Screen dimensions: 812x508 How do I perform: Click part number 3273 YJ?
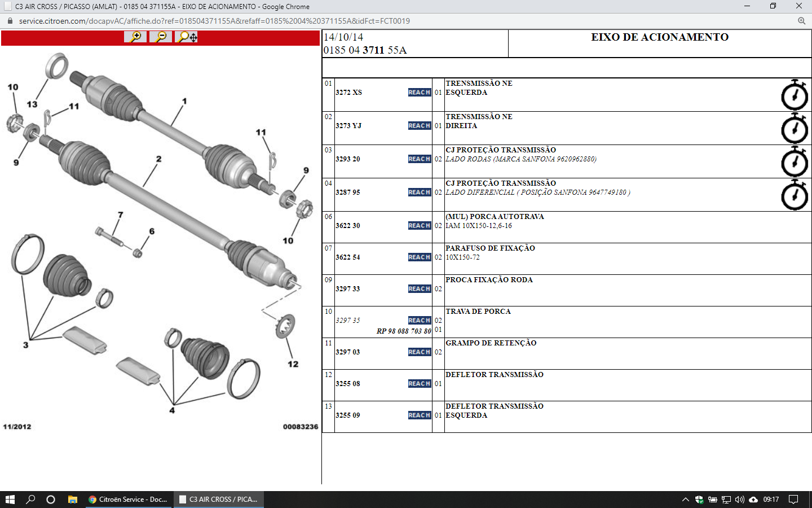(348, 126)
